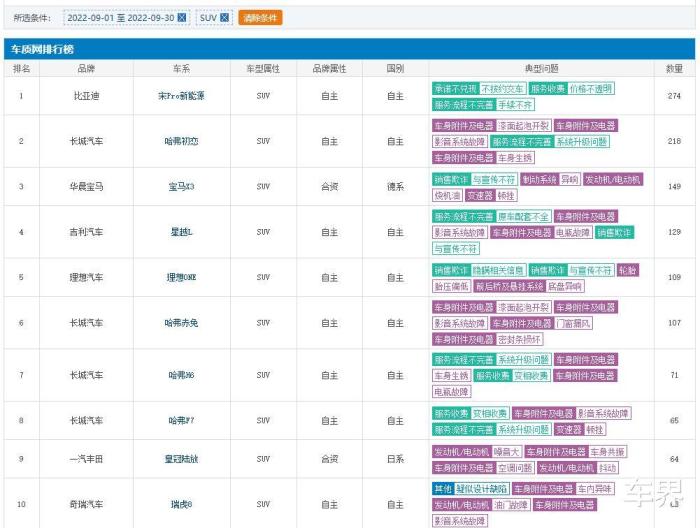This screenshot has height=528, width=700.
Task: Open the 一汽丰田 brand link
Action: [86, 459]
